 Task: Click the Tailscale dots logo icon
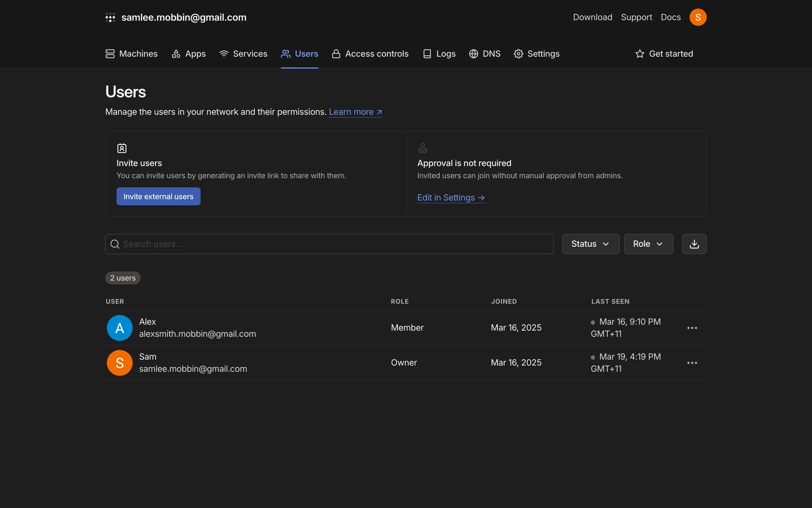point(110,17)
